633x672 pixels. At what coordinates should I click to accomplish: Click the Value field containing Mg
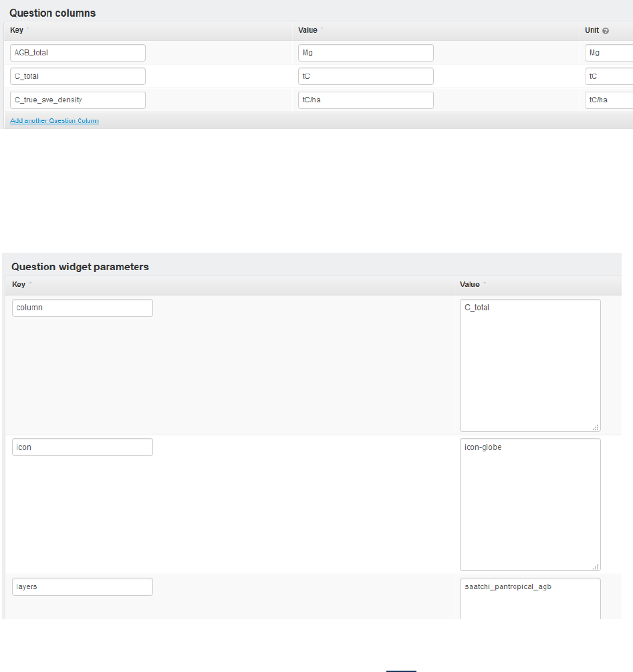pos(366,53)
